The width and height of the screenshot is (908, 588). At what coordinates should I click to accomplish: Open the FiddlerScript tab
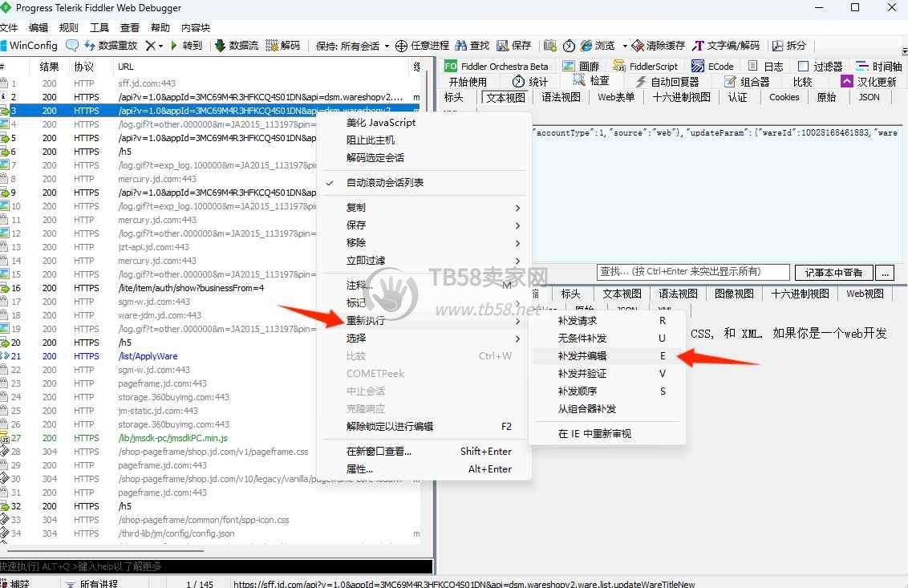645,66
